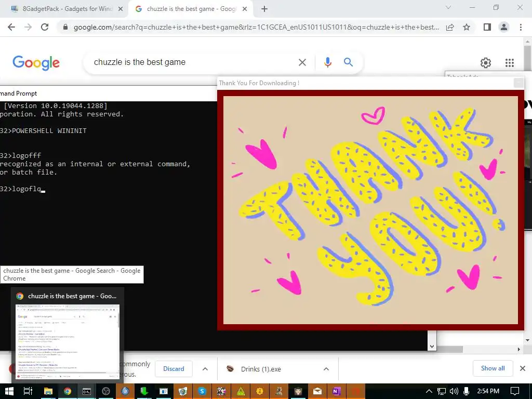532x399 pixels.
Task: Discard the dangerous download
Action: tap(174, 369)
